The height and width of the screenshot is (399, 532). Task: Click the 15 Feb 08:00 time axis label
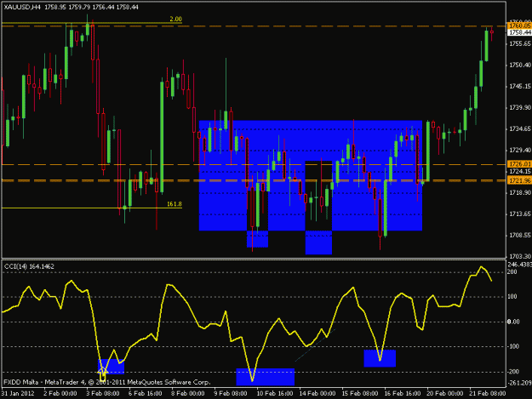tap(360, 393)
